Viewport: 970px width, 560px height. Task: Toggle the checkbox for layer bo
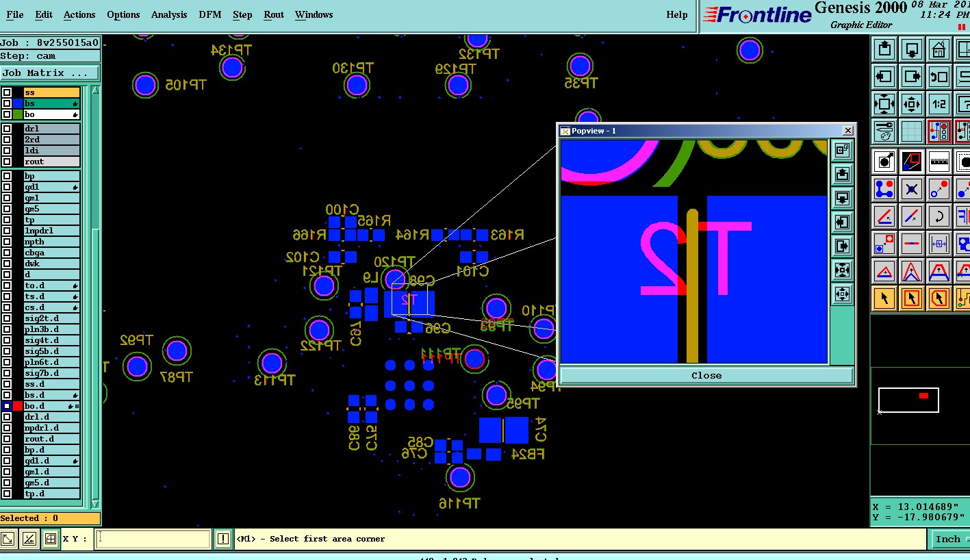tap(7, 114)
